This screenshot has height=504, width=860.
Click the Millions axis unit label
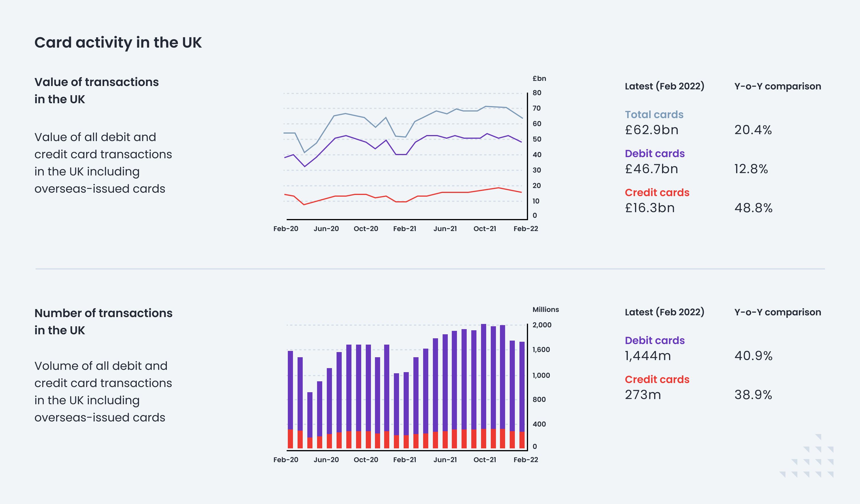point(546,310)
